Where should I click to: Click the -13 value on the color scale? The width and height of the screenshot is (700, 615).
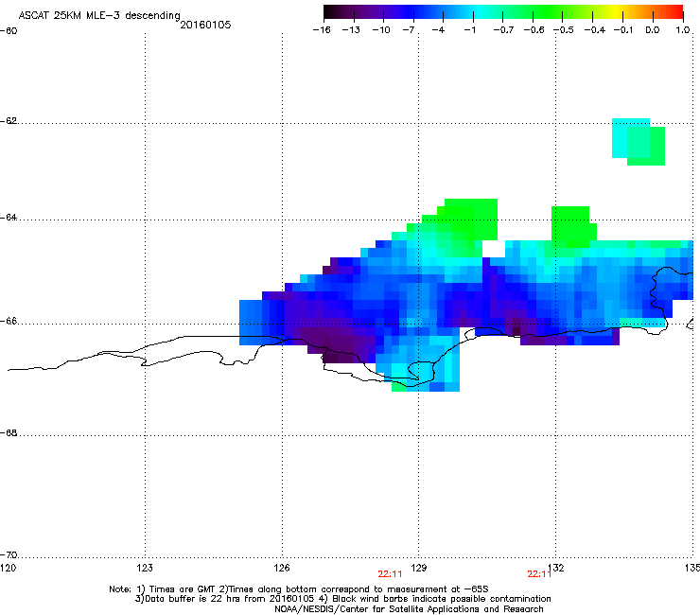pos(351,30)
